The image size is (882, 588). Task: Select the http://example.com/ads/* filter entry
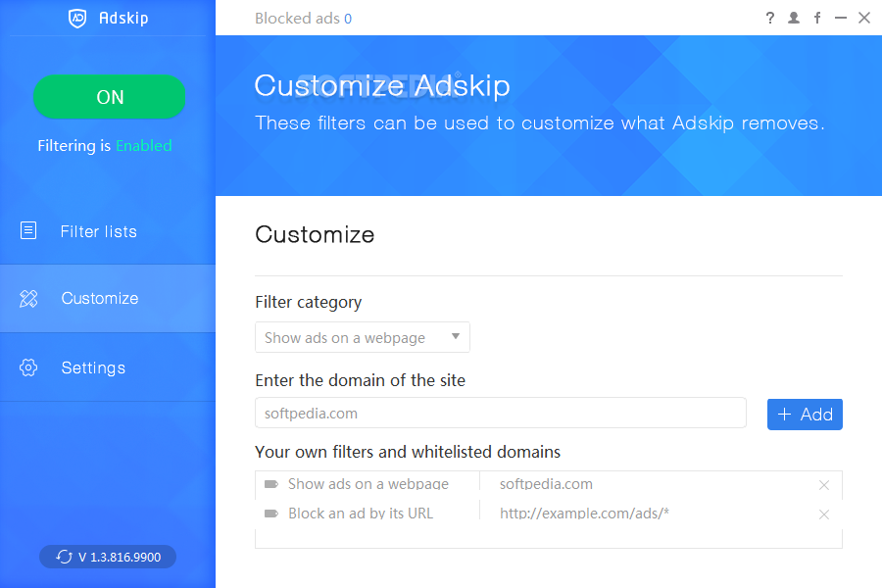tap(584, 514)
